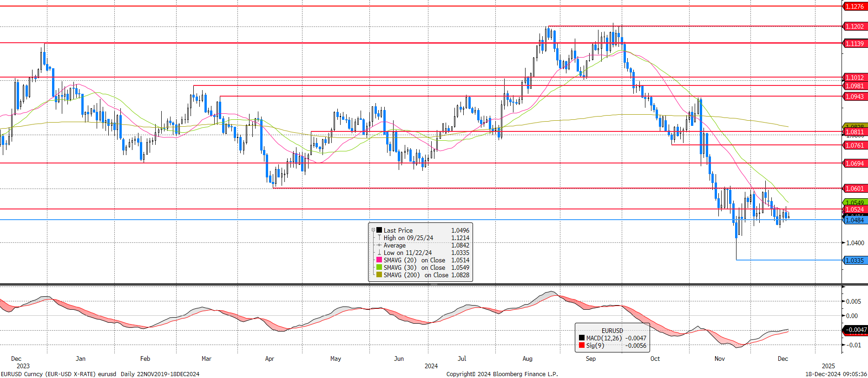Click the black Last Price color swatch

[379, 230]
